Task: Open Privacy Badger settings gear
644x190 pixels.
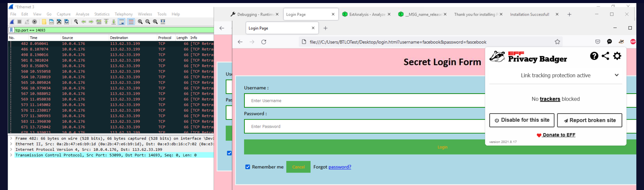Action: pos(617,56)
